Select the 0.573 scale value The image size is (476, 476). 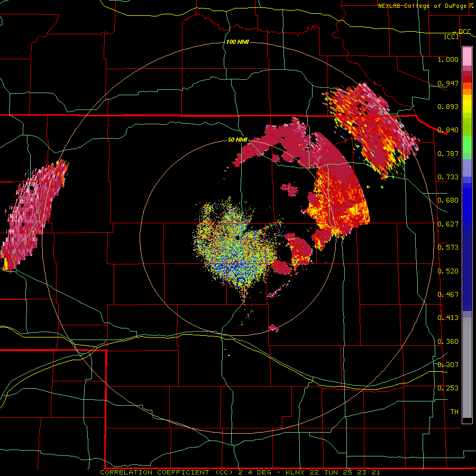448,248
